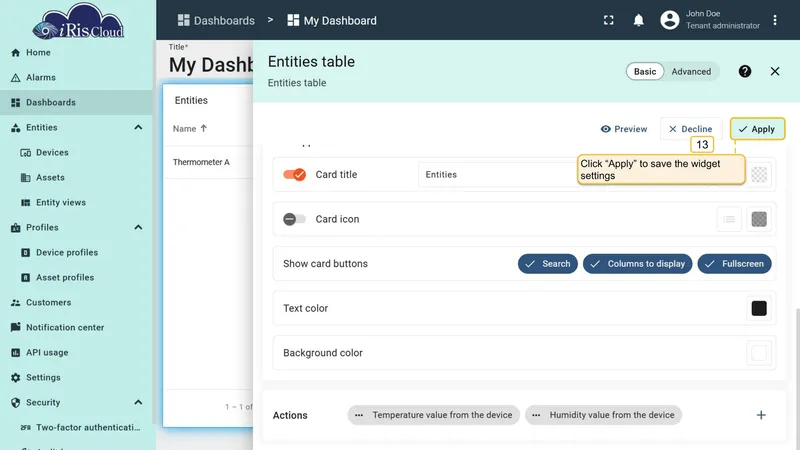Open Card icon selector button

coord(729,219)
